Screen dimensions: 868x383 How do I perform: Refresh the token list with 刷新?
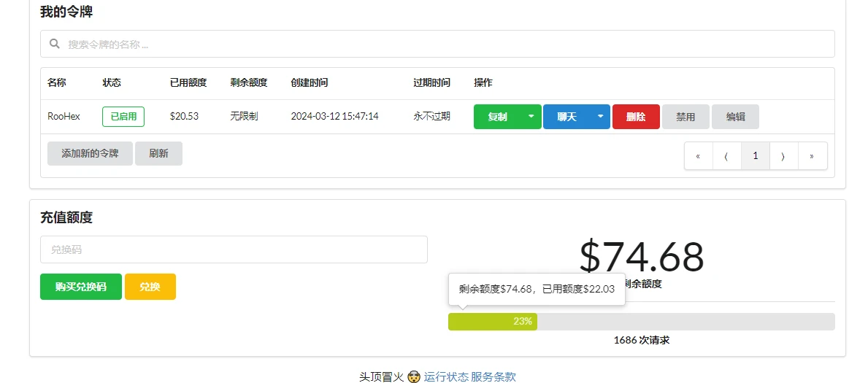[x=158, y=154]
